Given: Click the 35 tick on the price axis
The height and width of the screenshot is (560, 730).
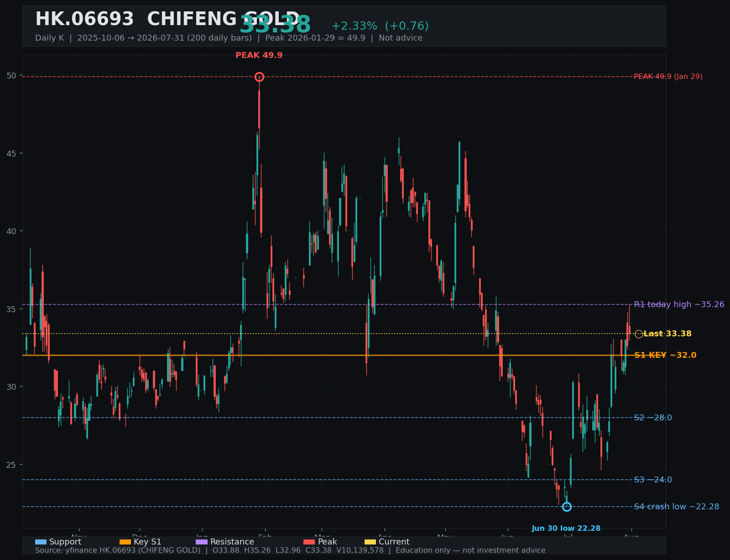Looking at the screenshot, I should pos(11,309).
